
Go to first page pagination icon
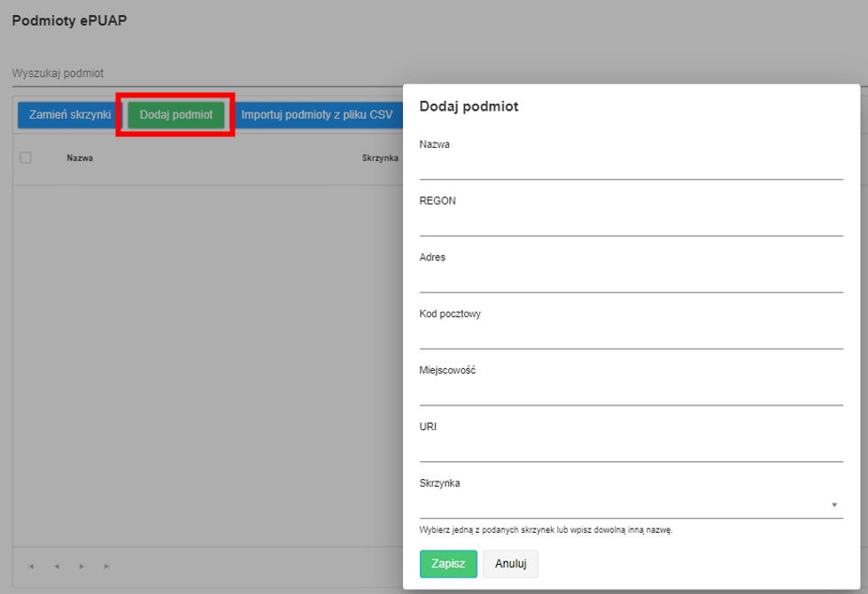pyautogui.click(x=31, y=567)
